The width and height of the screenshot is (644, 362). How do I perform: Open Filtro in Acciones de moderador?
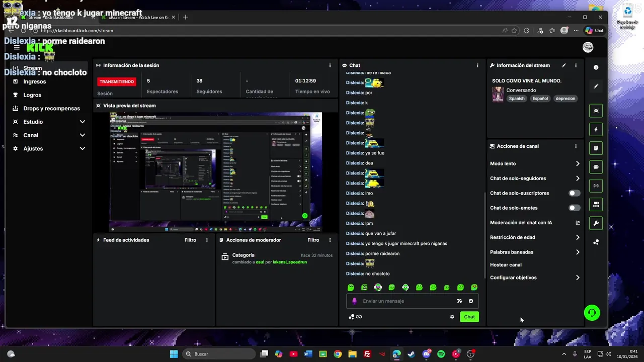click(313, 240)
